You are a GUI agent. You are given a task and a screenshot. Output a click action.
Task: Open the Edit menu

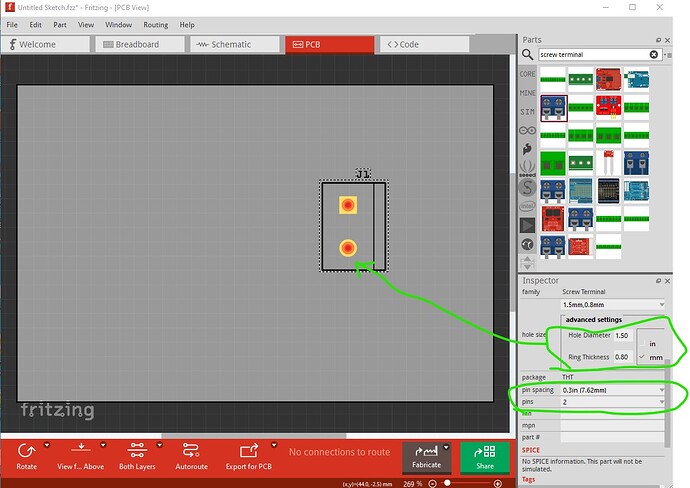[x=35, y=25]
